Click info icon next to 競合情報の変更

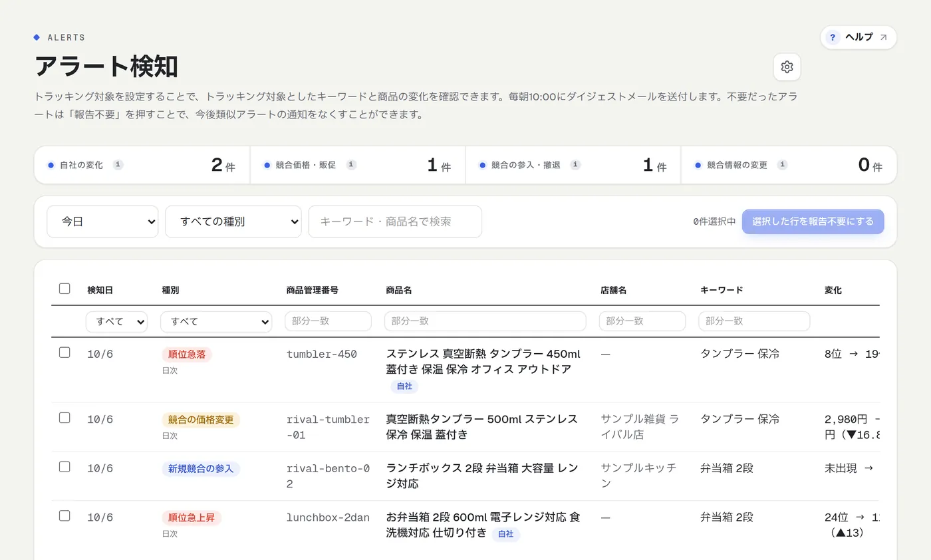coord(782,165)
